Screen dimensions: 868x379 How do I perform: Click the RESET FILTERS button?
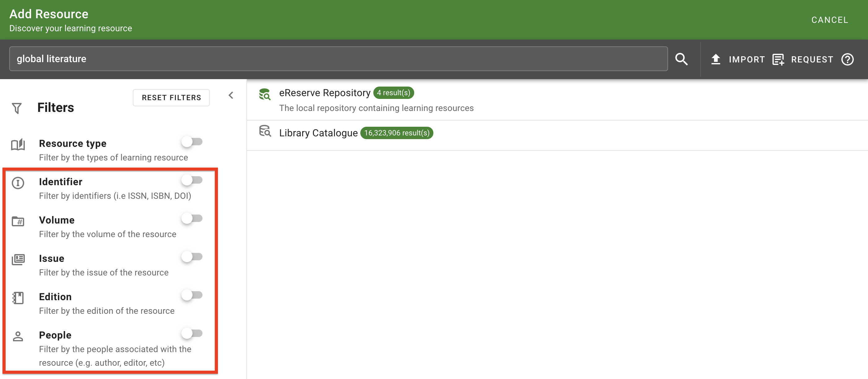tap(171, 98)
